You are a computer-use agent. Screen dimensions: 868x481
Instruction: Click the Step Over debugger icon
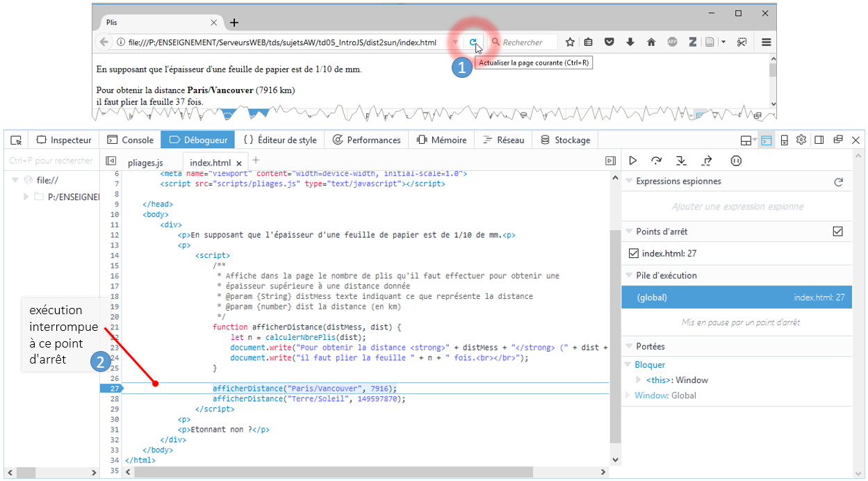(x=656, y=161)
